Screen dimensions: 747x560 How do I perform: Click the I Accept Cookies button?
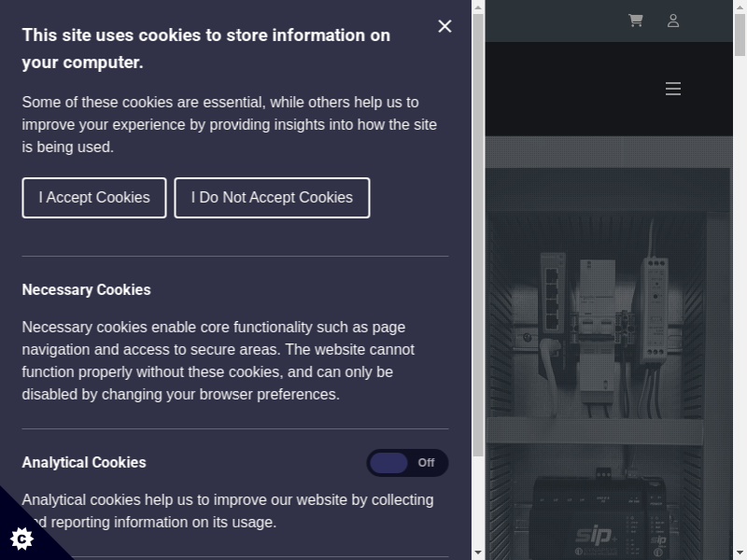click(94, 198)
